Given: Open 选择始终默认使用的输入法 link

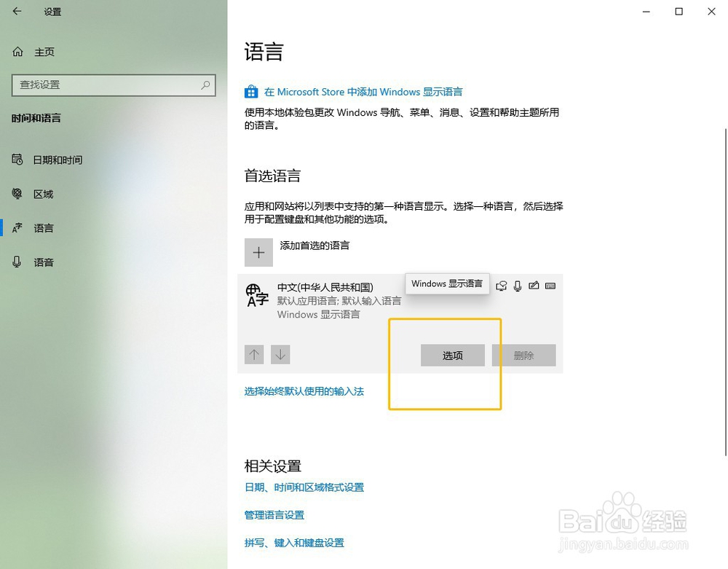Looking at the screenshot, I should click(304, 391).
